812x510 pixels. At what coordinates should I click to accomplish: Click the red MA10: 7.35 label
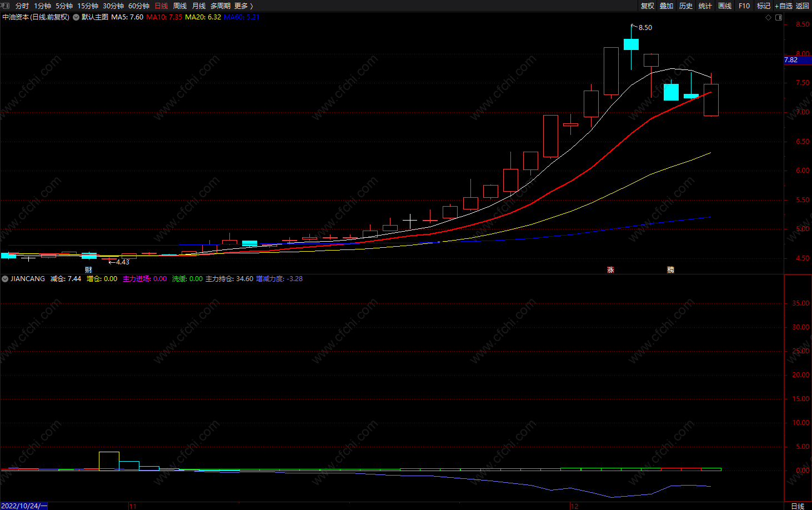(x=164, y=17)
